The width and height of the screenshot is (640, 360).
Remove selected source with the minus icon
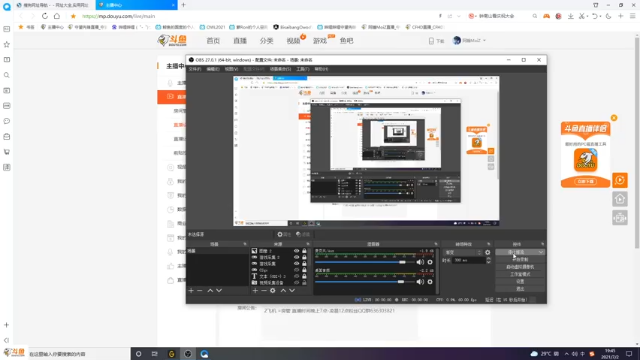(264, 291)
